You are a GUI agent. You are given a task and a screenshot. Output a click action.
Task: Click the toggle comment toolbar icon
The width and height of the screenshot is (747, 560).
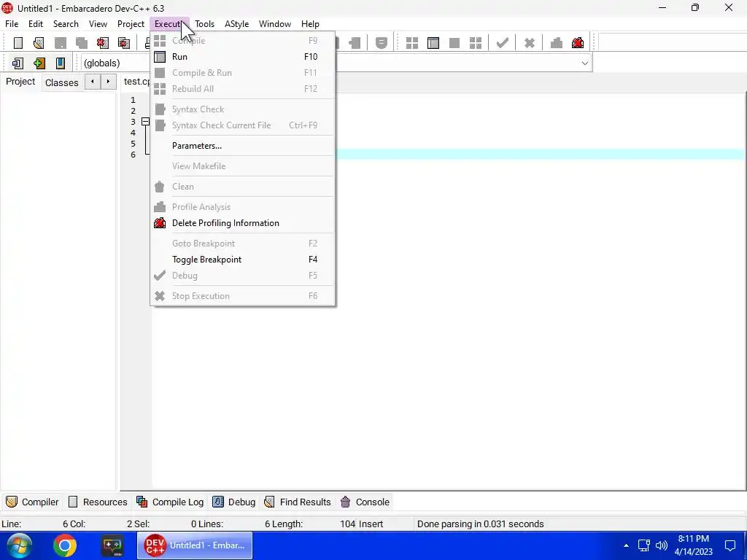[381, 43]
